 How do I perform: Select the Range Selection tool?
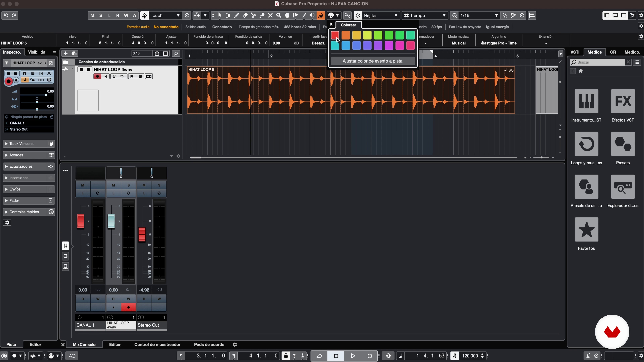tap(228, 15)
